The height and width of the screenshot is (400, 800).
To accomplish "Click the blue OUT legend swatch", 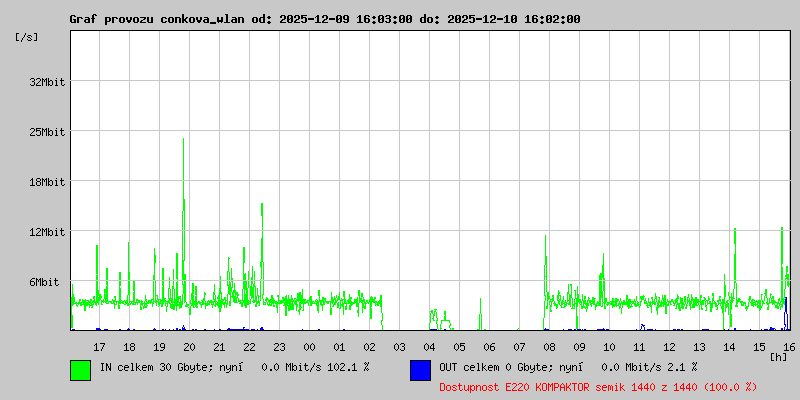I will tap(420, 370).
